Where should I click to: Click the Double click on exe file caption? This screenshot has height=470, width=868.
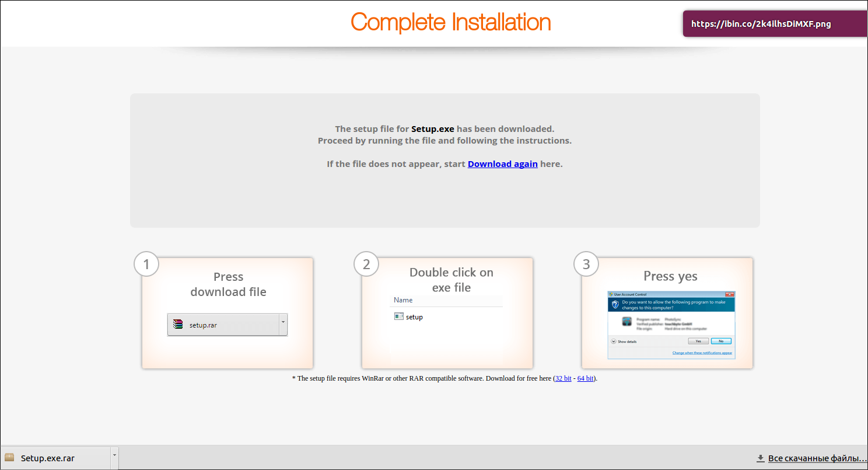452,280
